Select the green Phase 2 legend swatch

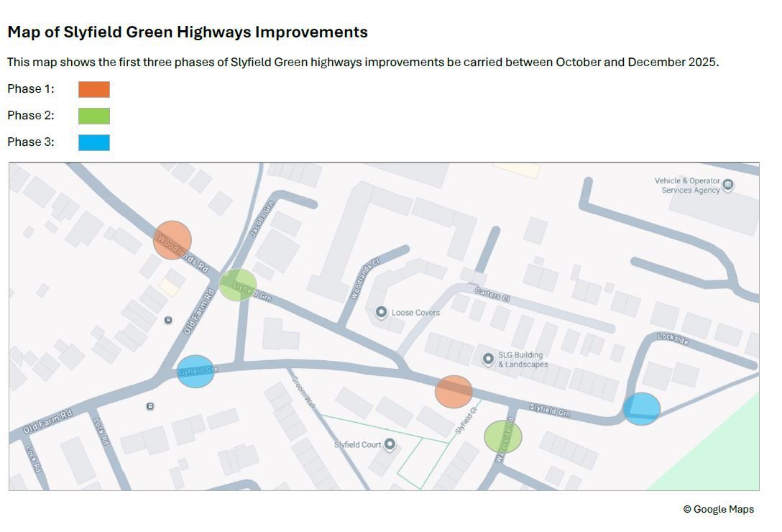pyautogui.click(x=94, y=116)
